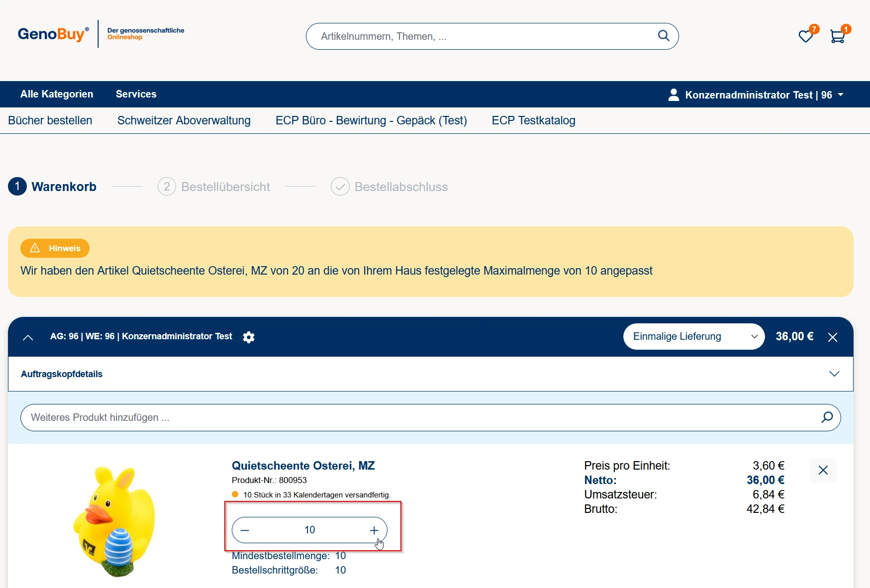Decrease quantity with minus button
Screen dimensions: 870x588
click(245, 530)
